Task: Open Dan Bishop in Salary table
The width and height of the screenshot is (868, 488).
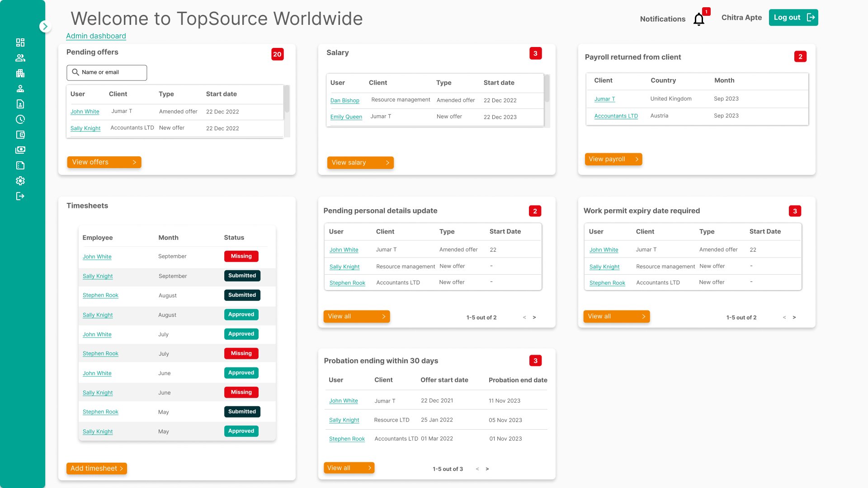Action: [x=344, y=100]
